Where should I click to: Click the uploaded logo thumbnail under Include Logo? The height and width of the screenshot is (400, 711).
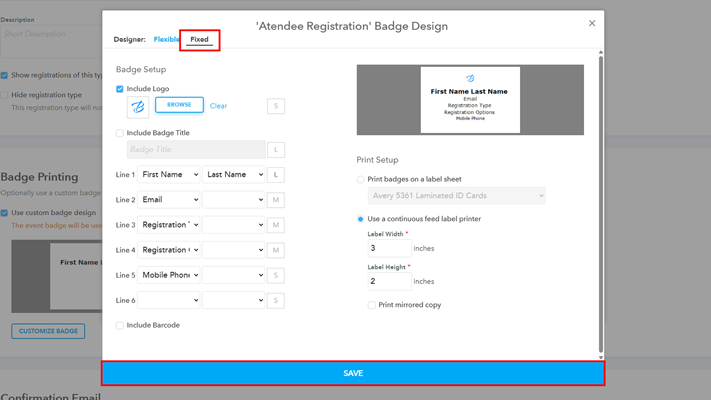click(x=138, y=106)
